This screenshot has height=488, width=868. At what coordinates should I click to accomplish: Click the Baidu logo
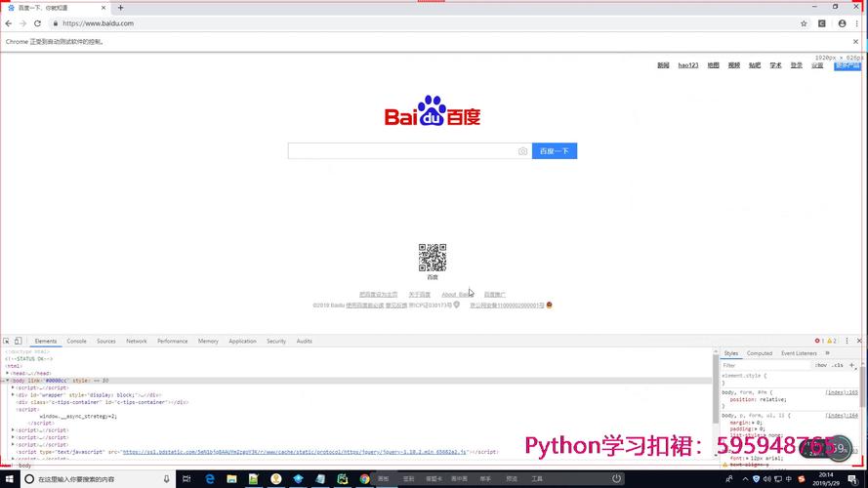pos(433,111)
